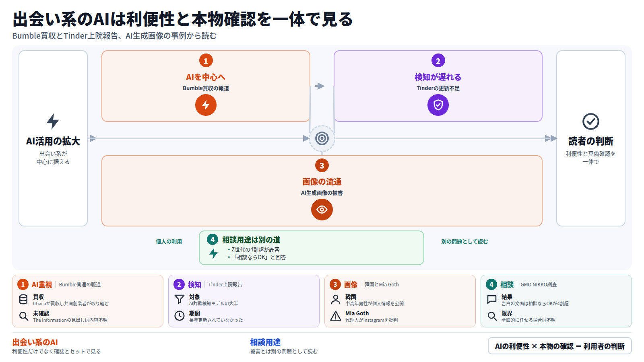Click the person icon beside 韓国
Screen dimensions: 644x362
tap(336, 299)
